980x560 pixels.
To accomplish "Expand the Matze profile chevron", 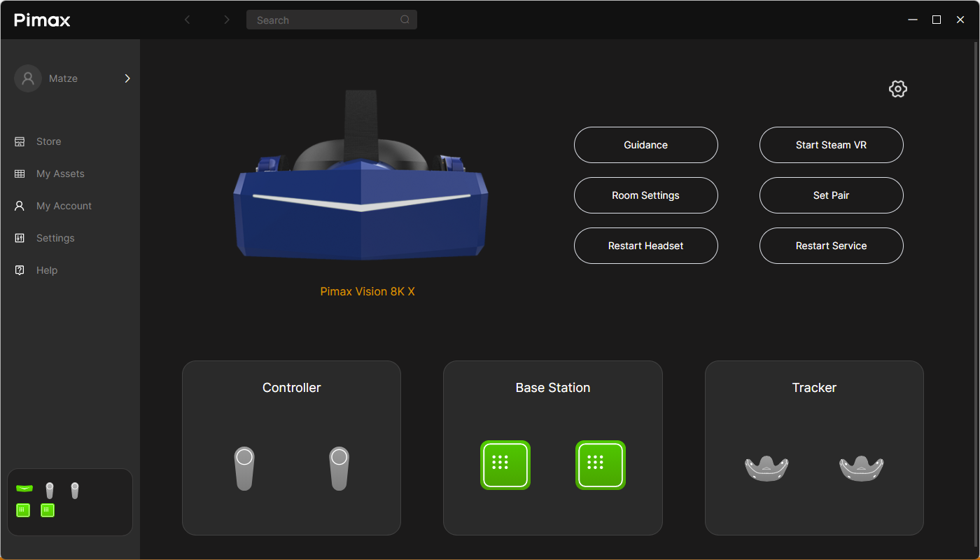I will coord(127,78).
